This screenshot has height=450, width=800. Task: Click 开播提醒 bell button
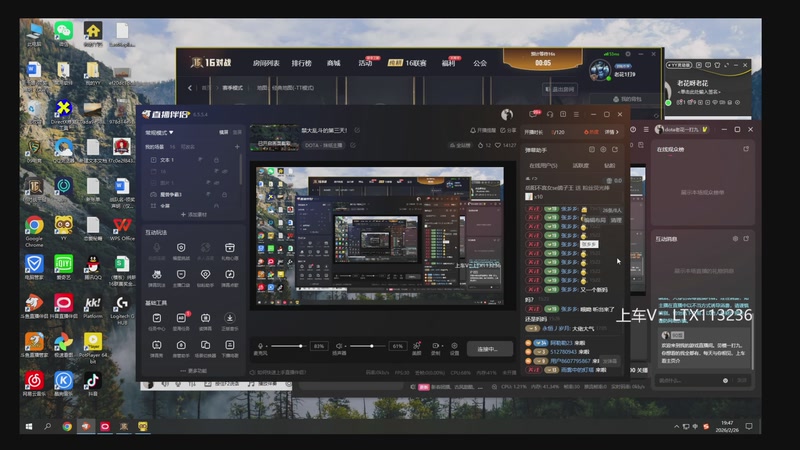pos(483,131)
